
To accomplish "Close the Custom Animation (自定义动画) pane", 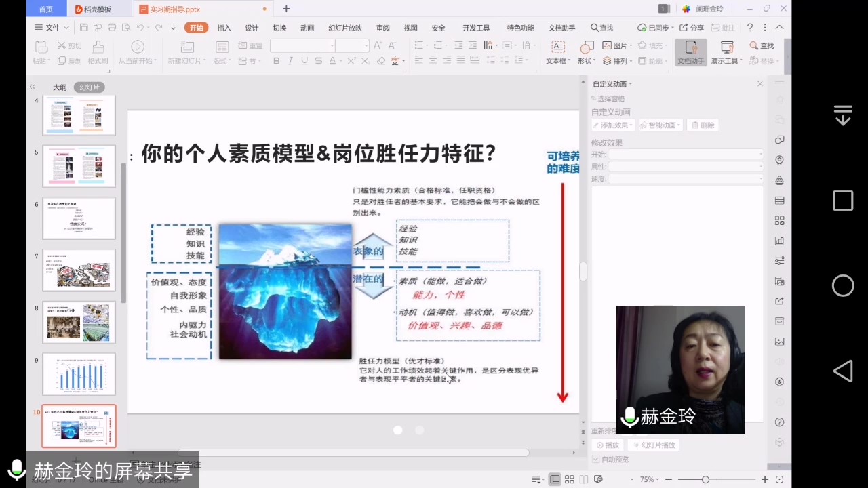I will 759,84.
